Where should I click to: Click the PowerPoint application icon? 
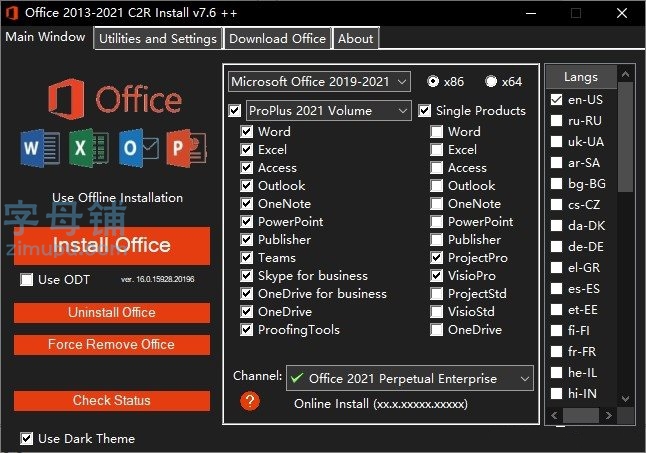tap(187, 148)
